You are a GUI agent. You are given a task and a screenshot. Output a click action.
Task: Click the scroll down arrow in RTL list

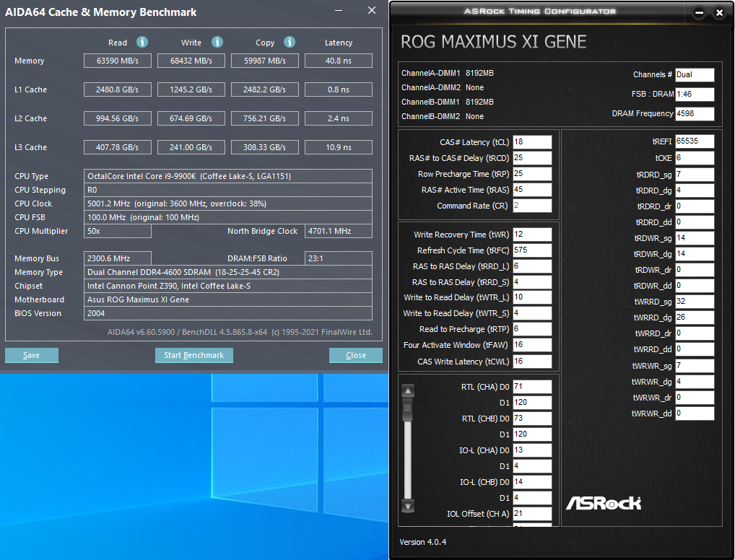click(x=408, y=506)
